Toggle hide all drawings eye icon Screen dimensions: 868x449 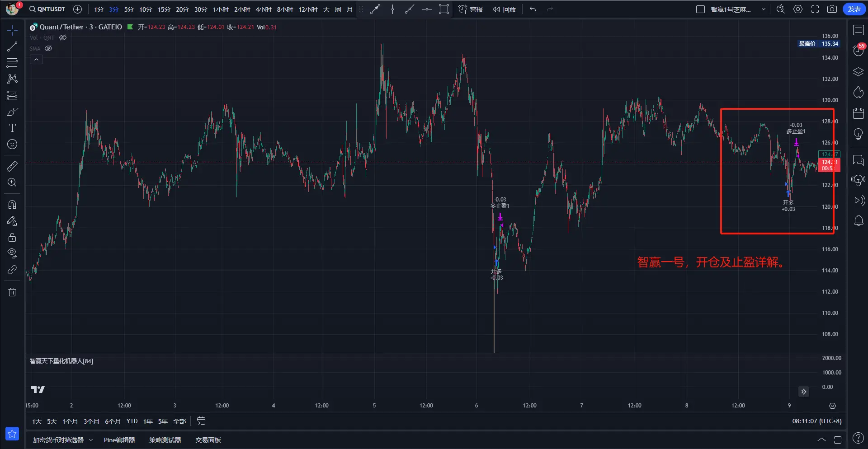pyautogui.click(x=12, y=253)
